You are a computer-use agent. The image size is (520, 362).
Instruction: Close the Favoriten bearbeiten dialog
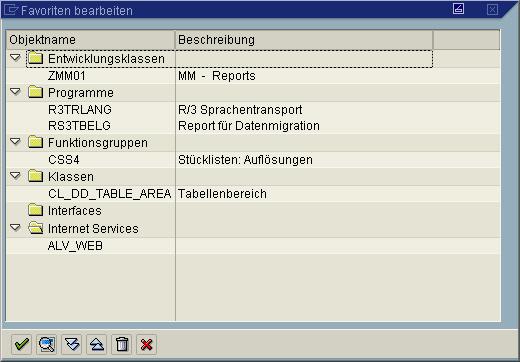pos(492,9)
